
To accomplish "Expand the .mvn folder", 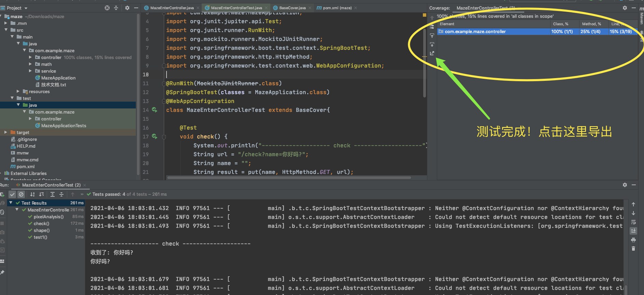I will 6,23.
